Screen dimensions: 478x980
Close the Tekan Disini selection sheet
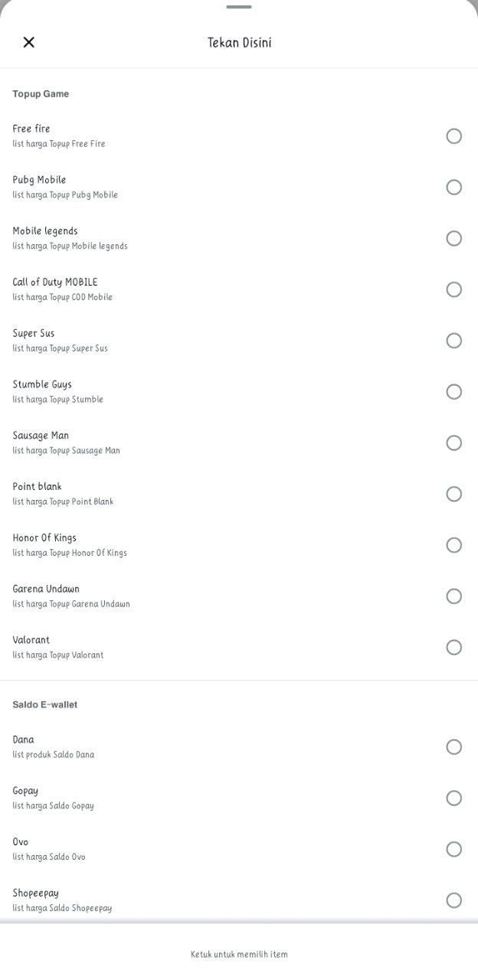(x=29, y=42)
